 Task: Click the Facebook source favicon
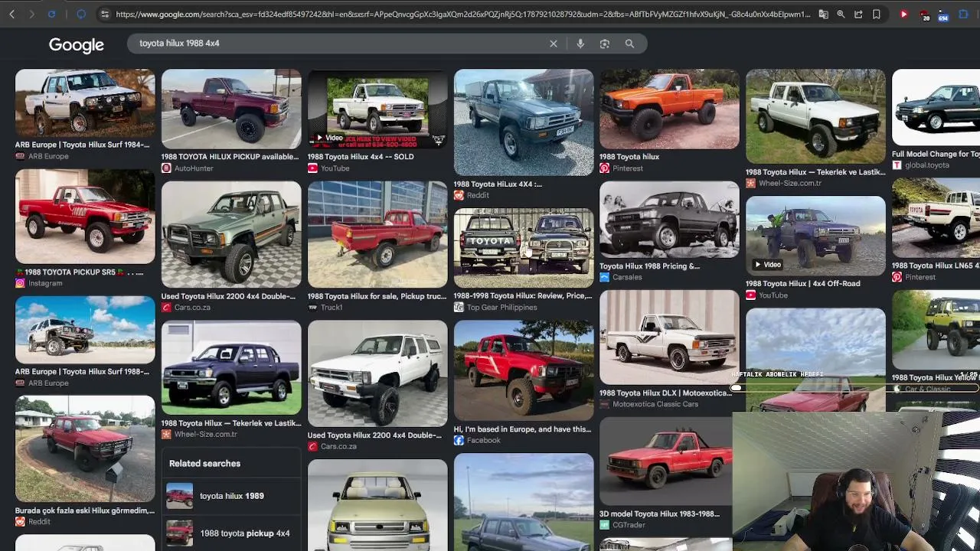(459, 441)
